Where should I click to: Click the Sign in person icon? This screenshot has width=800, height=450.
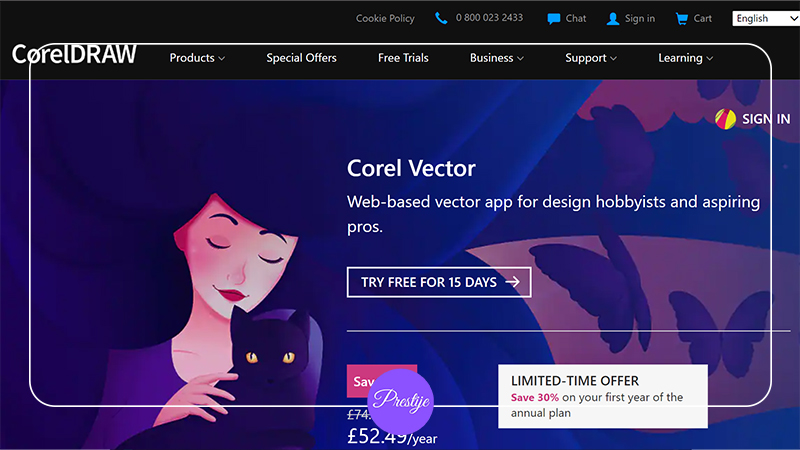pos(613,19)
